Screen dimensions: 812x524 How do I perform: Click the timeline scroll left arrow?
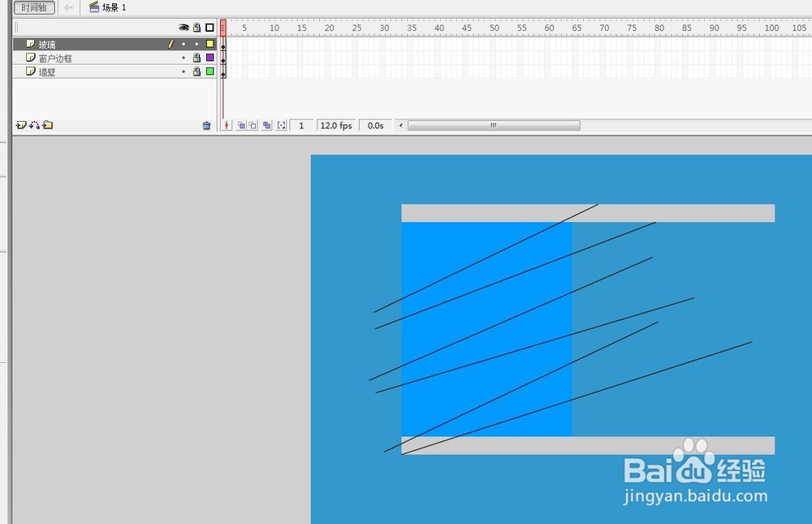click(400, 125)
